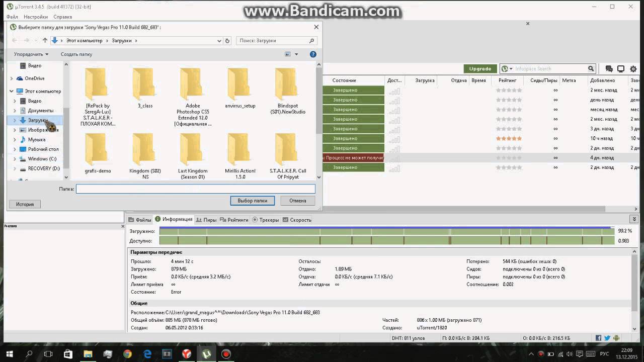
Task: Open the uTorrent chat icon in toolbar
Action: point(609,69)
